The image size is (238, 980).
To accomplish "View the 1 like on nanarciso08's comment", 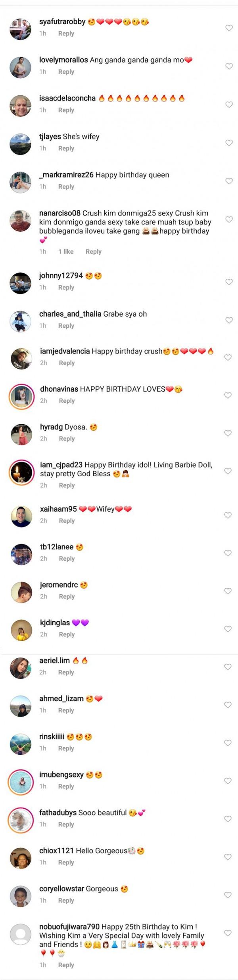I will 66,251.
